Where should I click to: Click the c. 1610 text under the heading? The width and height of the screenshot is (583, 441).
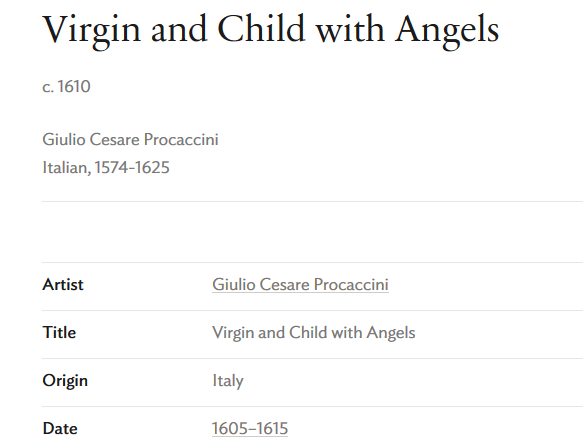click(x=67, y=87)
